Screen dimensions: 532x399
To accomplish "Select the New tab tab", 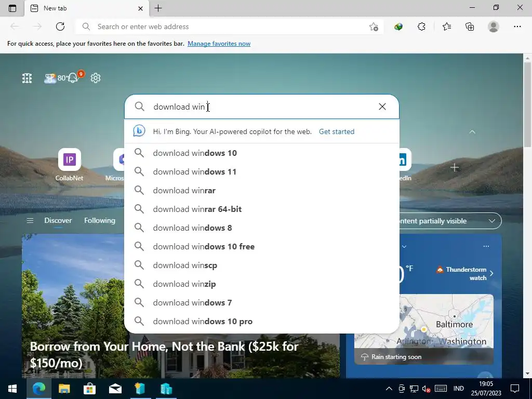I will (x=87, y=8).
